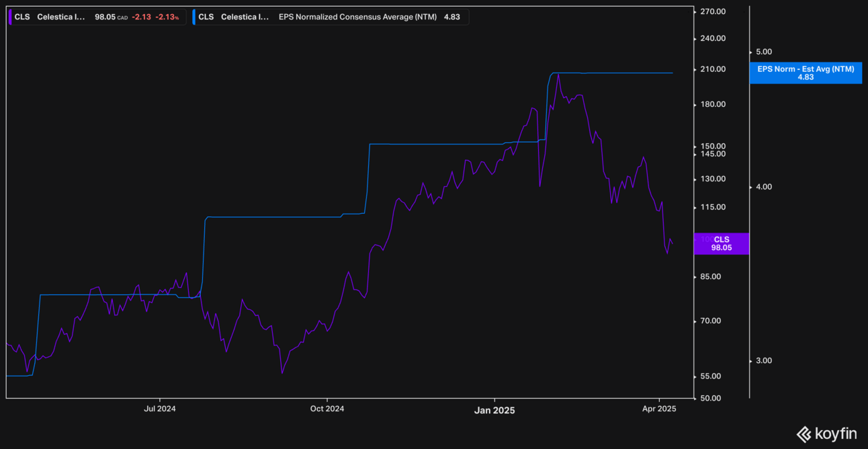Click the Apr 2025 date label
This screenshot has width=868, height=449.
click(x=659, y=409)
